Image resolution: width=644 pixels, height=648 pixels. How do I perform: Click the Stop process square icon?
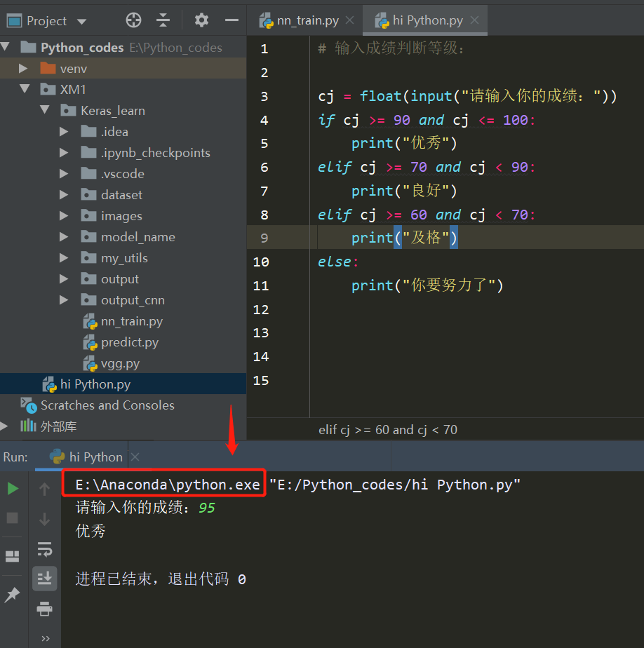point(13,518)
